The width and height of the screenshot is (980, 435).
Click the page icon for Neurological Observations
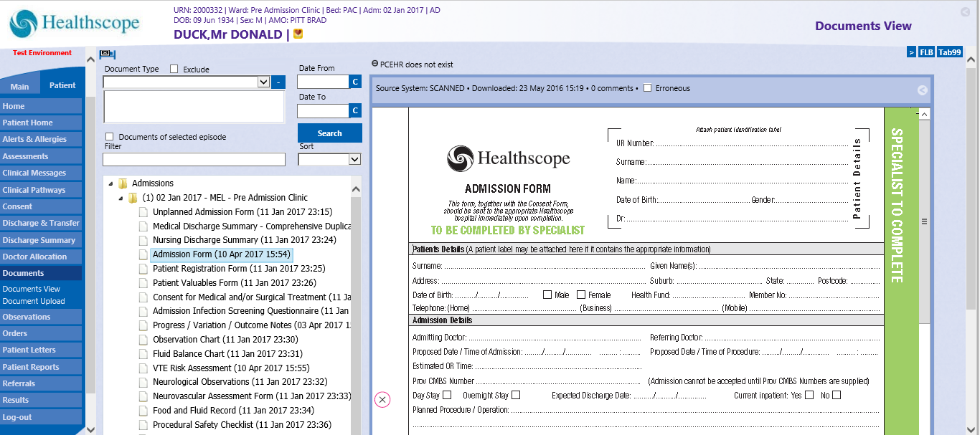[143, 382]
